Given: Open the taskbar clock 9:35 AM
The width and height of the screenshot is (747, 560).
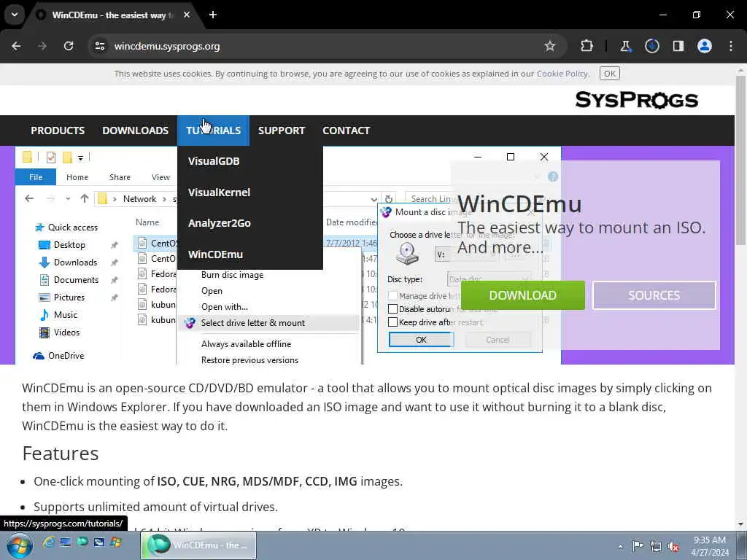Looking at the screenshot, I should (709, 546).
